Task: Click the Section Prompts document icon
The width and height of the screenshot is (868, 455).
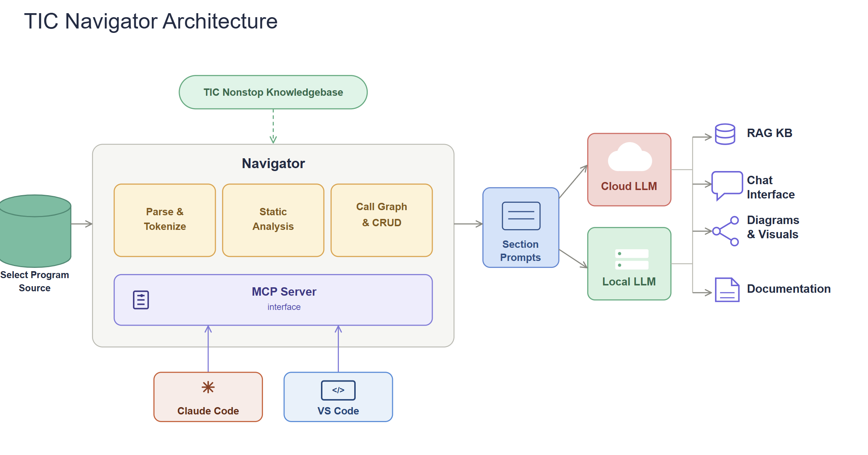Action: coord(521,216)
